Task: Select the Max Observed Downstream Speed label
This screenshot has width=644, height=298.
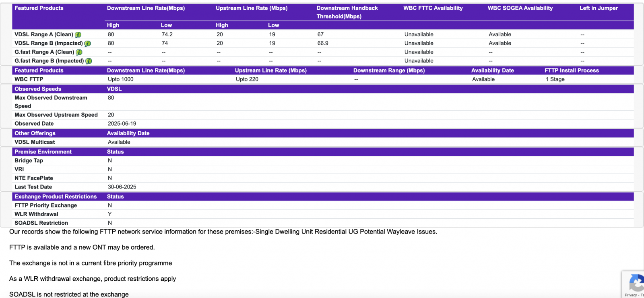Action: 51,102
